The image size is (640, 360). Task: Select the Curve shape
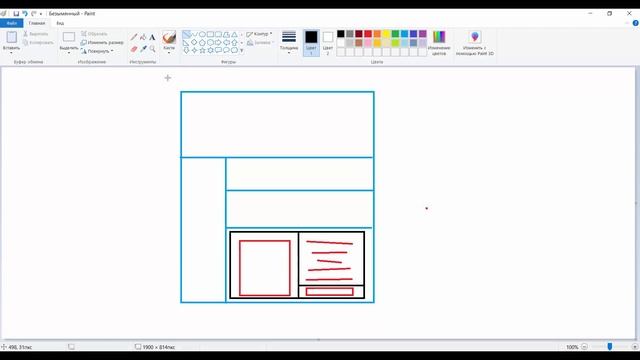[x=194, y=34]
